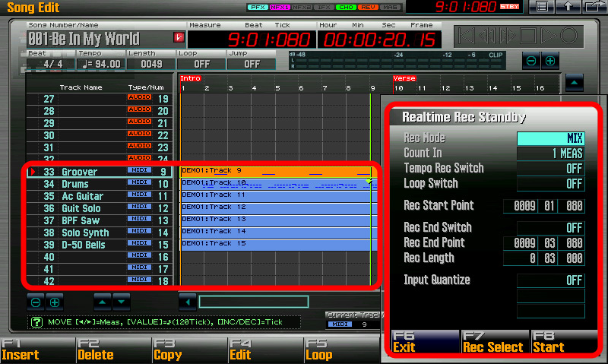
Task: Select the F2 Delete function tab
Action: (x=113, y=350)
